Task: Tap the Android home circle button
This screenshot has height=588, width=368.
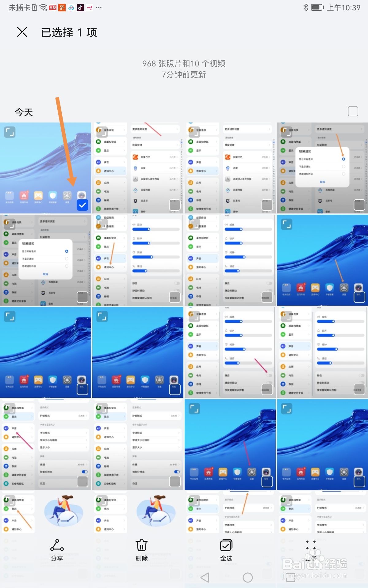Action: tap(247, 578)
